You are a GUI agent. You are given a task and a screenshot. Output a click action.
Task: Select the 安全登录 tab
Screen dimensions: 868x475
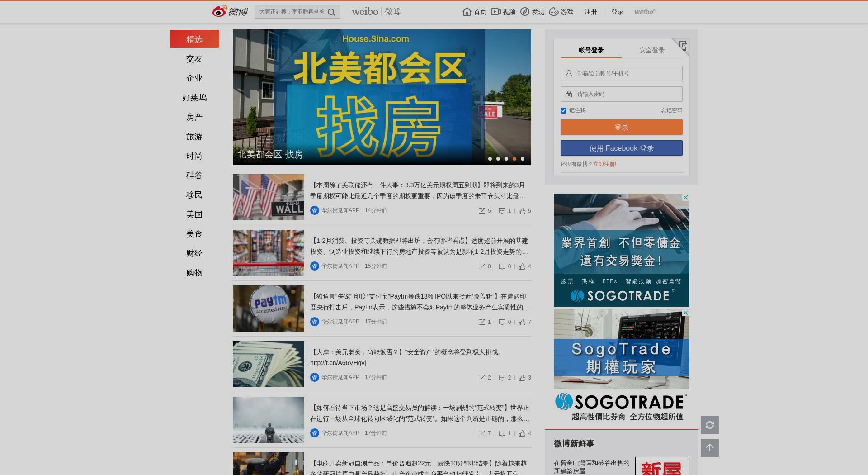(x=651, y=50)
